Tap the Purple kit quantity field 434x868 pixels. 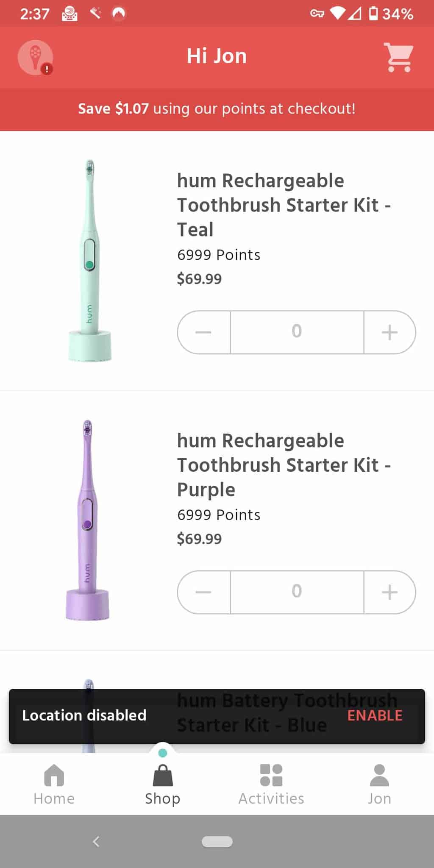297,592
